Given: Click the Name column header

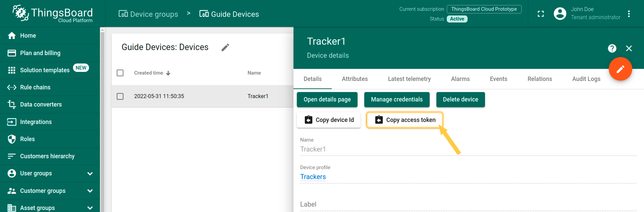Looking at the screenshot, I should 254,73.
